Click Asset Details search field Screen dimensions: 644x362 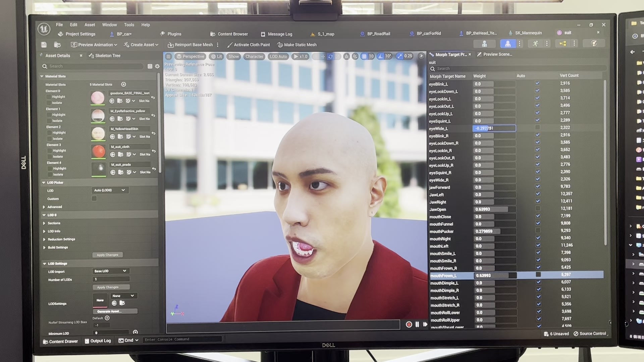coord(92,66)
